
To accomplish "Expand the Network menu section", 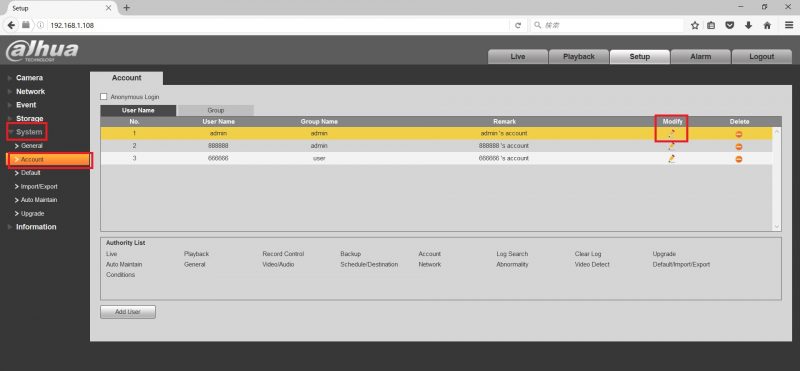I will point(30,91).
